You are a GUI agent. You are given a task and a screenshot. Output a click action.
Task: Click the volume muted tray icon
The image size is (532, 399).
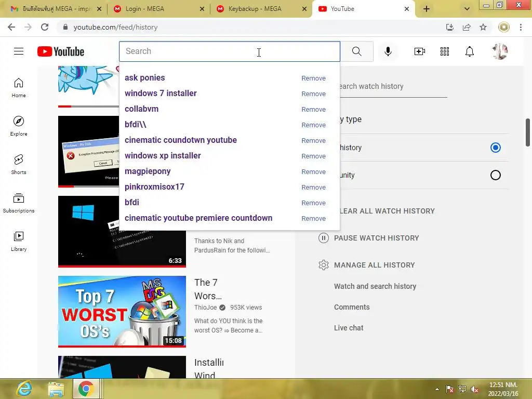tap(475, 390)
